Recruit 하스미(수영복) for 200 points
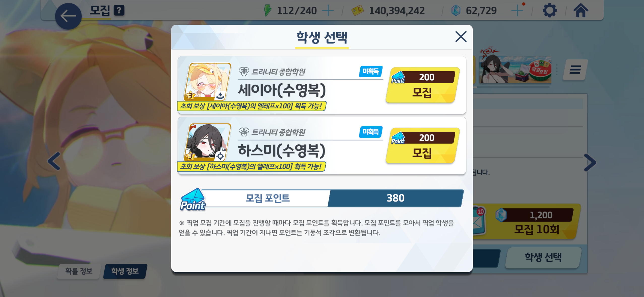The height and width of the screenshot is (297, 644). coord(423,145)
